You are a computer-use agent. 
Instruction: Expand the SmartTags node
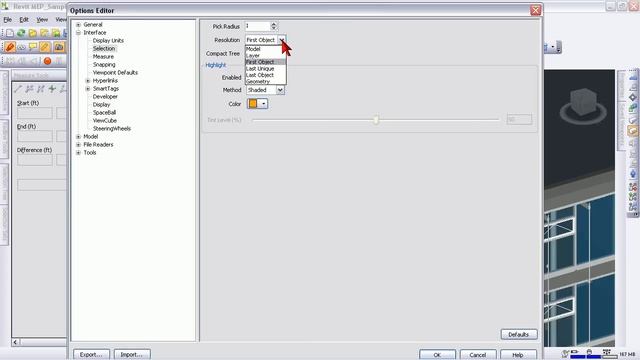88,89
